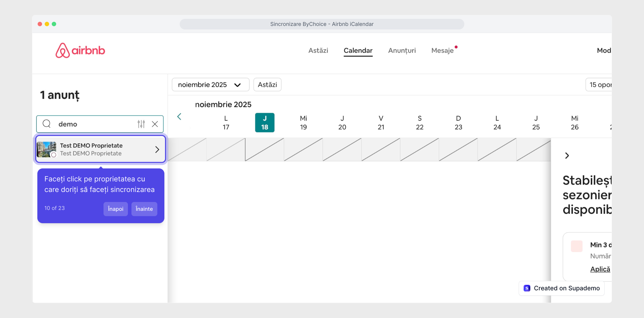Open the noiembrie 2025 month dropdown
This screenshot has width=644, height=318.
click(210, 85)
